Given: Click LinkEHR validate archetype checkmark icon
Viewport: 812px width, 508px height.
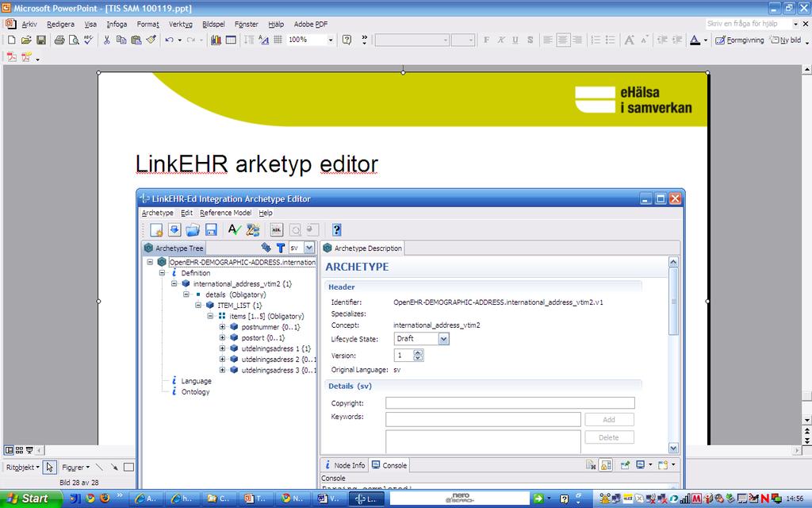Looking at the screenshot, I should coord(235,229).
